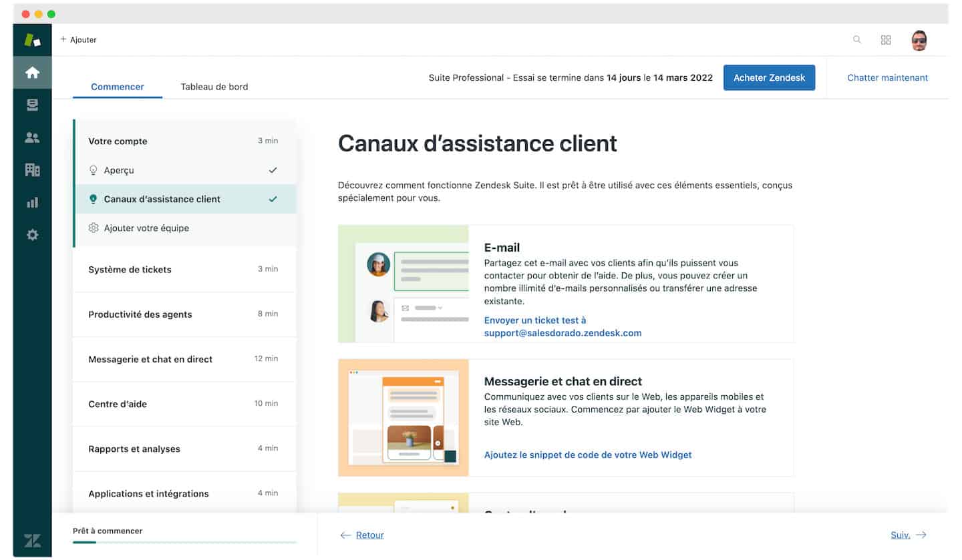Click the Canaux d'assistance client page title

tap(478, 143)
